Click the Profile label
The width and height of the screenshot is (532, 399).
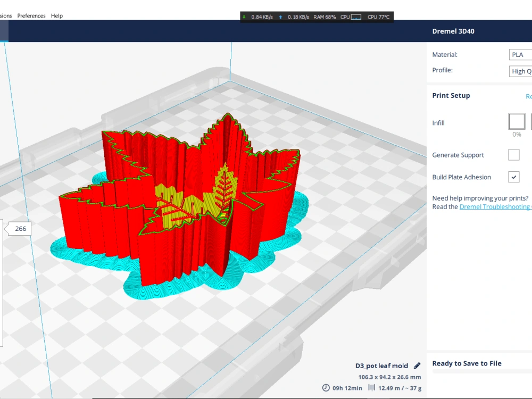[x=443, y=70]
